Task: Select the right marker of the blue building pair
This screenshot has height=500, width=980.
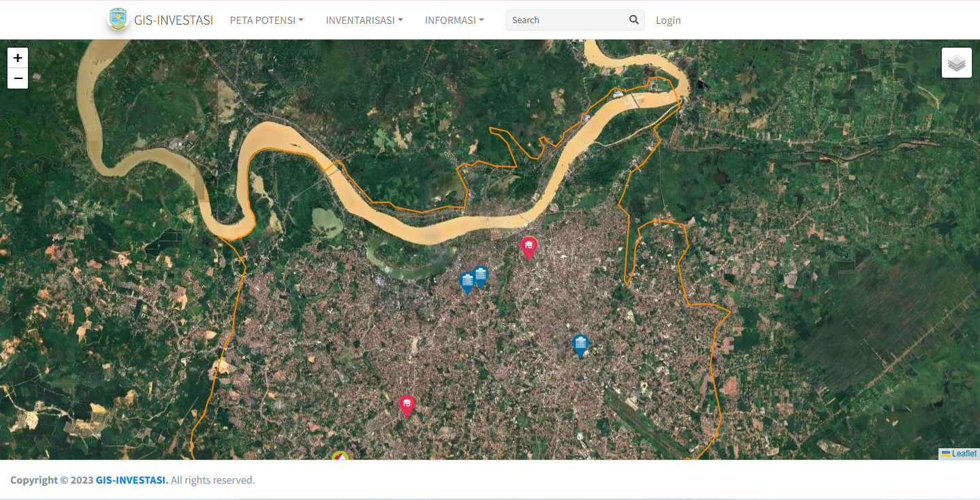Action: point(481,275)
